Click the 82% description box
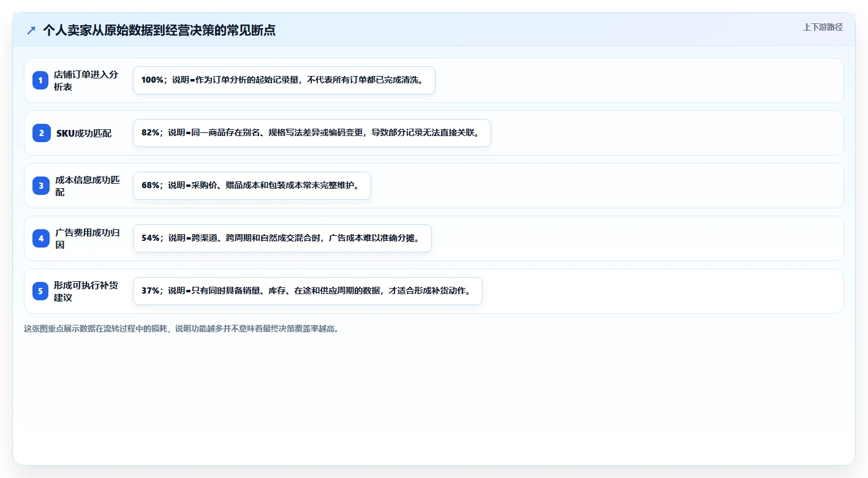 pyautogui.click(x=312, y=133)
